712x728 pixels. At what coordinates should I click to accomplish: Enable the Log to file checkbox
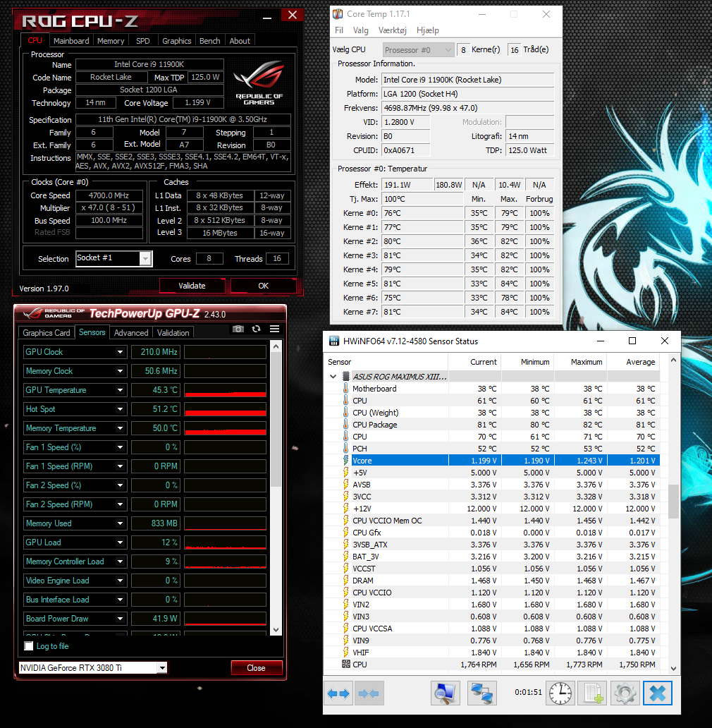(x=29, y=646)
